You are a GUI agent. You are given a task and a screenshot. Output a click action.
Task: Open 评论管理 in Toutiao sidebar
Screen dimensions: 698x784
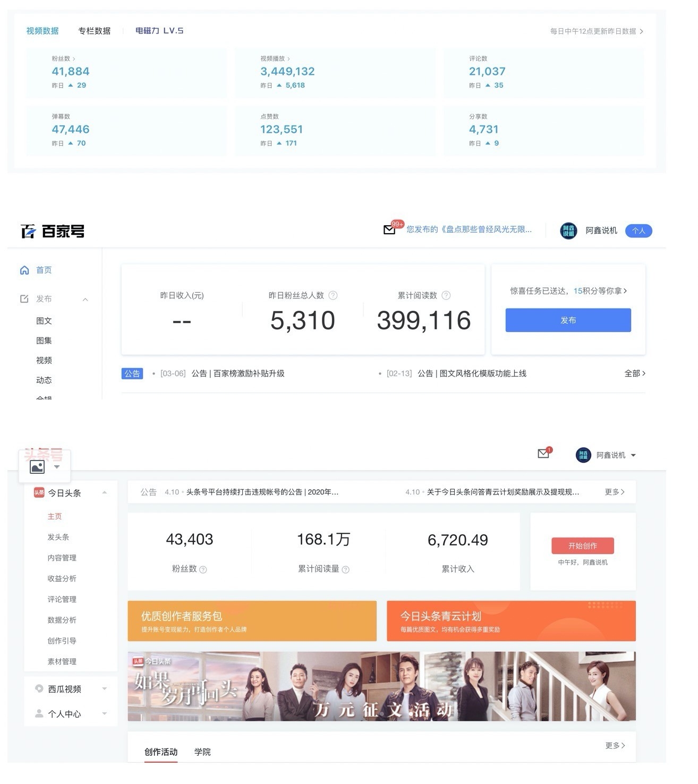click(x=62, y=599)
